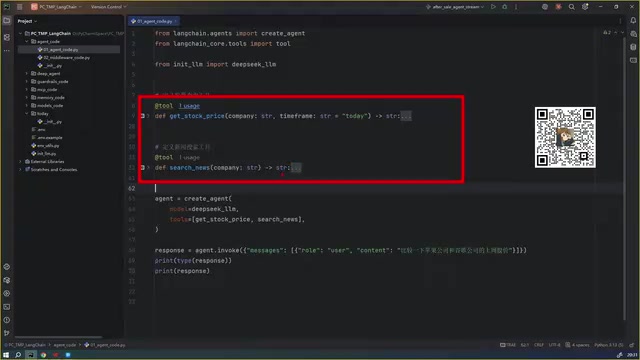Open the Database tool window icon
The image size is (640, 360).
point(633,47)
